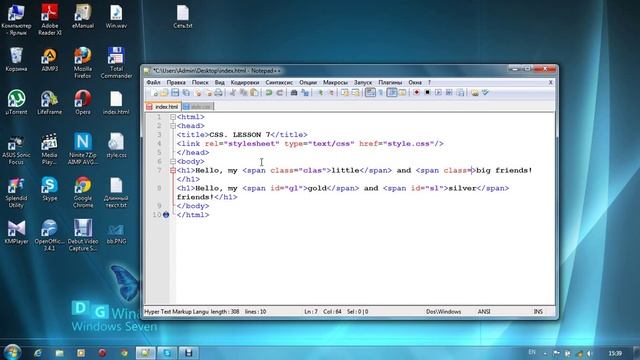Click Run macro multiple times icon

click(x=449, y=93)
